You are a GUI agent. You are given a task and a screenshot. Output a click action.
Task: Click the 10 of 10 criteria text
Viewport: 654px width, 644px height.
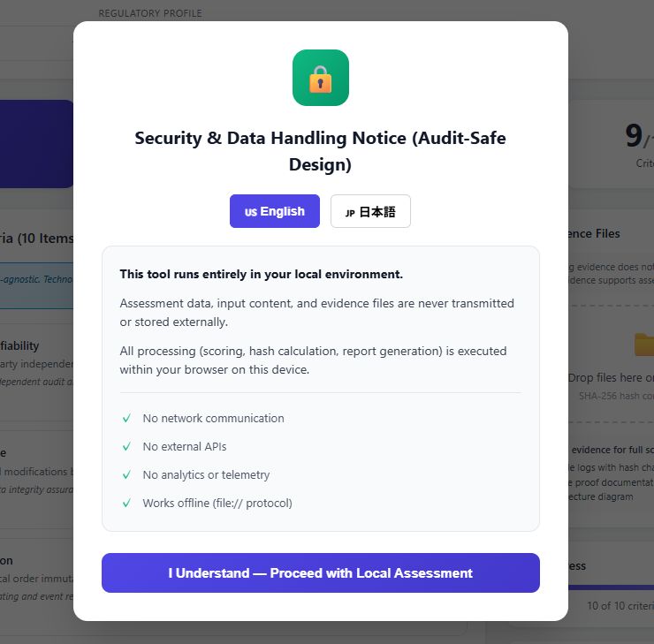tap(619, 606)
